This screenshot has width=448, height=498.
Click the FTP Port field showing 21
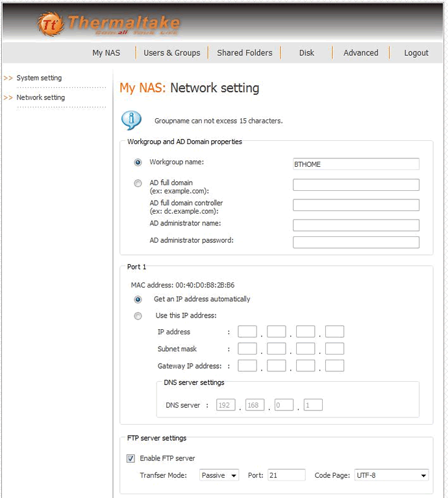[286, 475]
